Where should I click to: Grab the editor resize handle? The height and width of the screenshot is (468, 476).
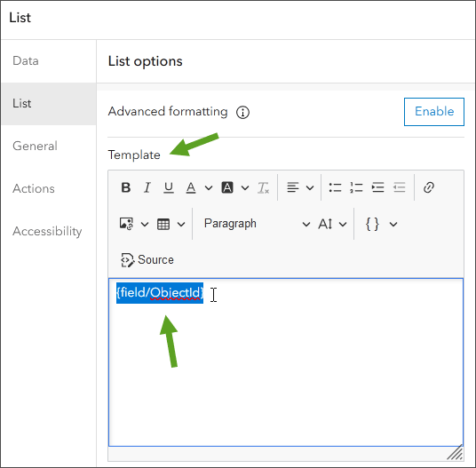(456, 453)
